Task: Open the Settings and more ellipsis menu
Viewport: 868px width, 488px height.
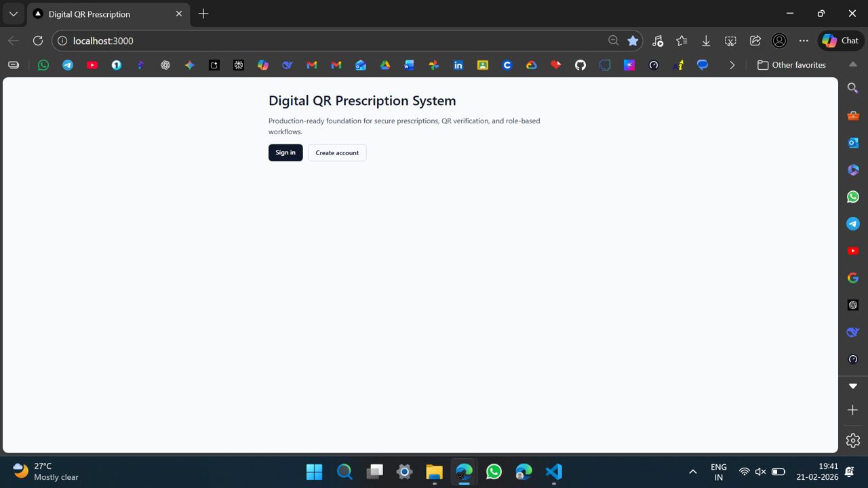Action: coord(804,41)
